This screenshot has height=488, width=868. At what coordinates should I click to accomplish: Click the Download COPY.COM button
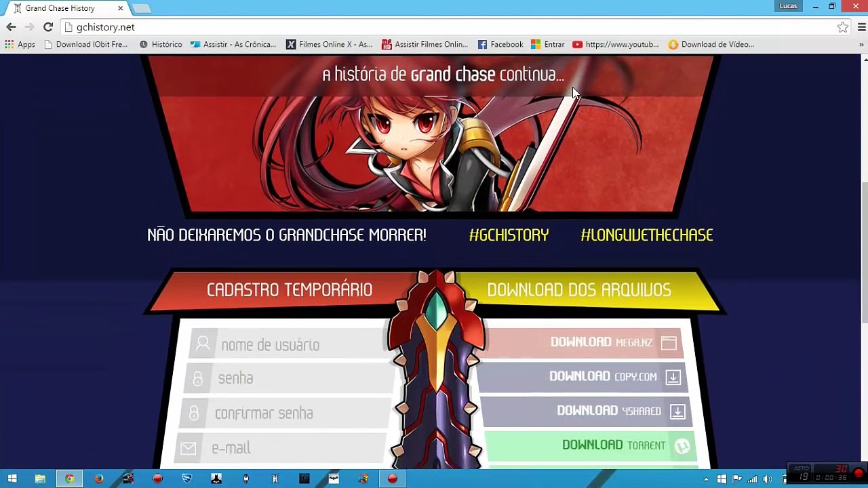coord(583,377)
